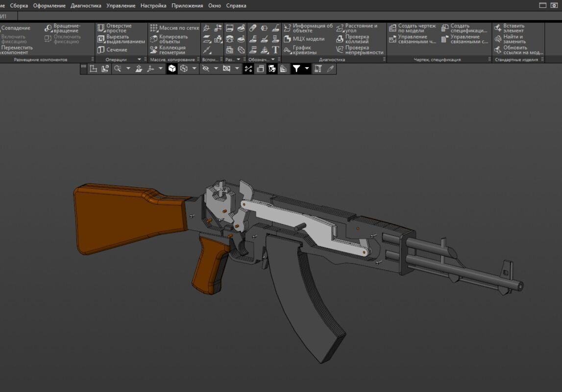The image size is (562, 392).
Task: Open dropdown arrow next to filter funnel
Action: click(x=307, y=69)
